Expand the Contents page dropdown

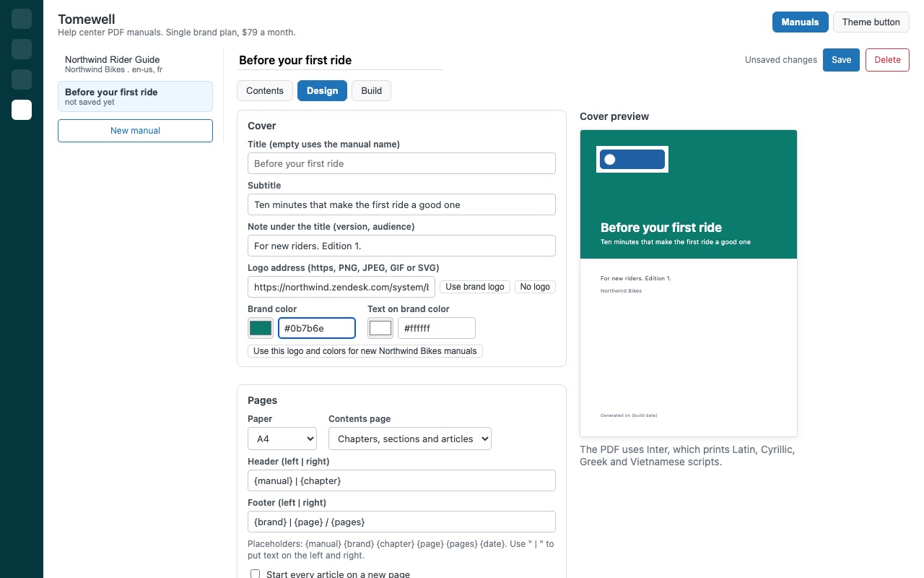point(410,439)
